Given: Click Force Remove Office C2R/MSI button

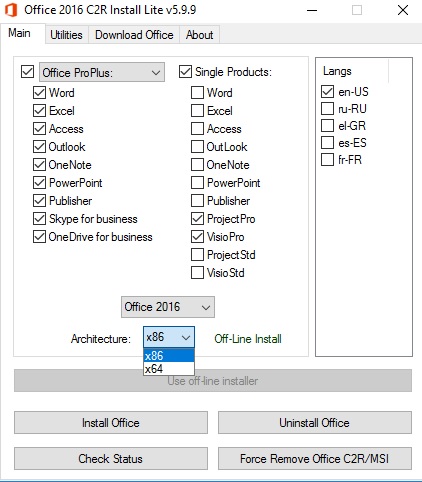Looking at the screenshot, I should pyautogui.click(x=315, y=459).
